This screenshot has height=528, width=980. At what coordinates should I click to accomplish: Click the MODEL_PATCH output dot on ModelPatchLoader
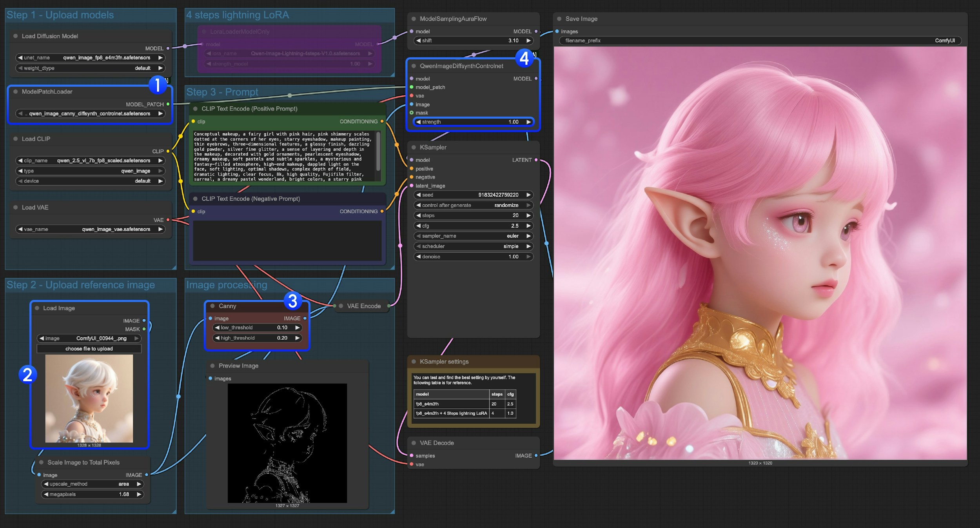(169, 104)
